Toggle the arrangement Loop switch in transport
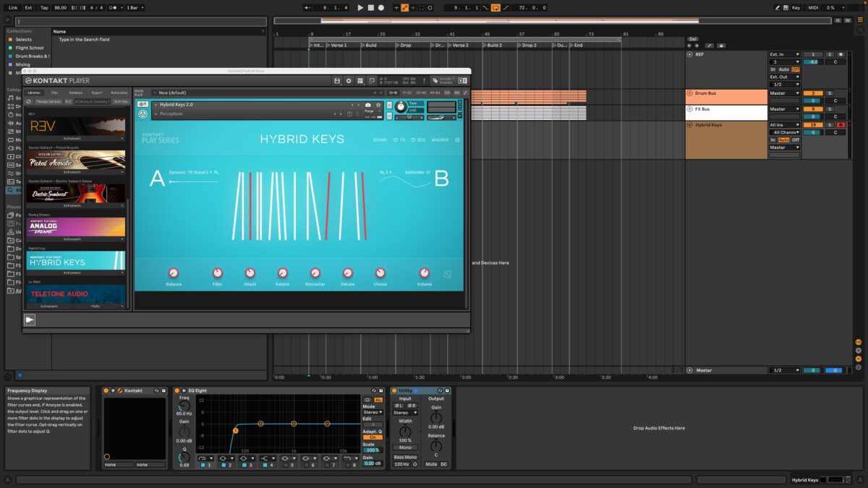Screen dimensions: 868x488 point(495,7)
